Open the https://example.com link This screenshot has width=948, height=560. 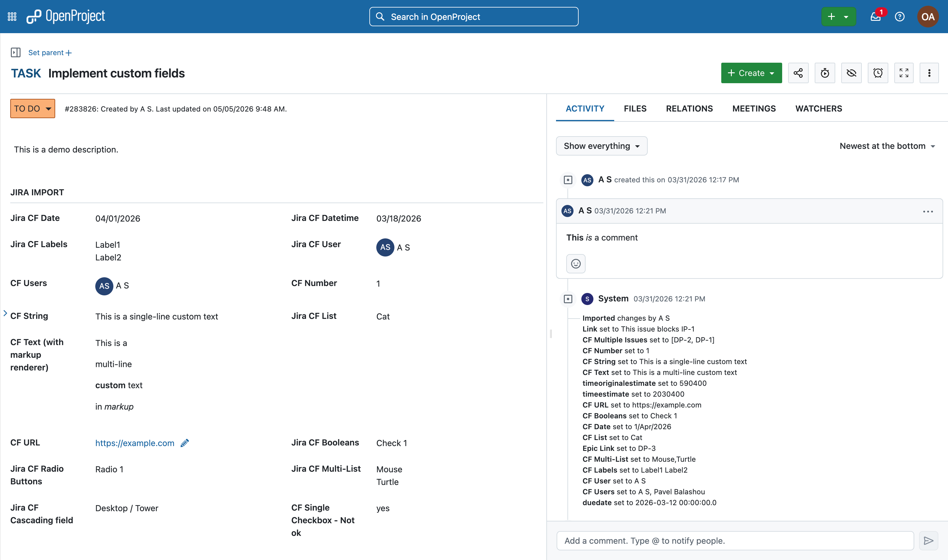coord(135,443)
